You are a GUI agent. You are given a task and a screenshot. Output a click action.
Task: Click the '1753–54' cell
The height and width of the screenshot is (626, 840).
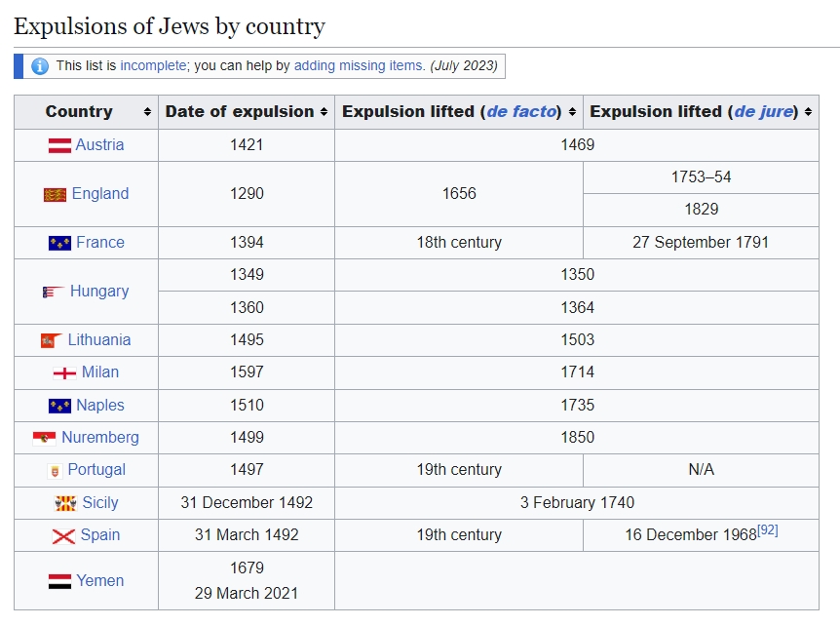click(702, 176)
